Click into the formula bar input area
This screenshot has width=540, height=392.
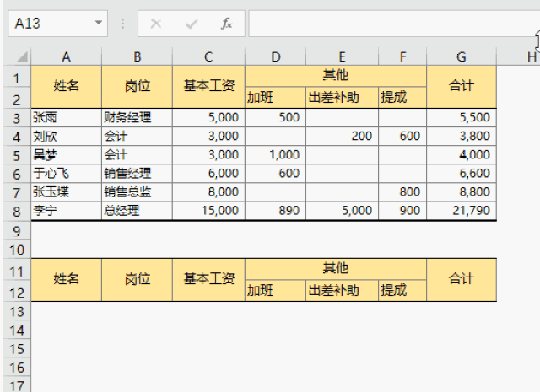pyautogui.click(x=392, y=24)
